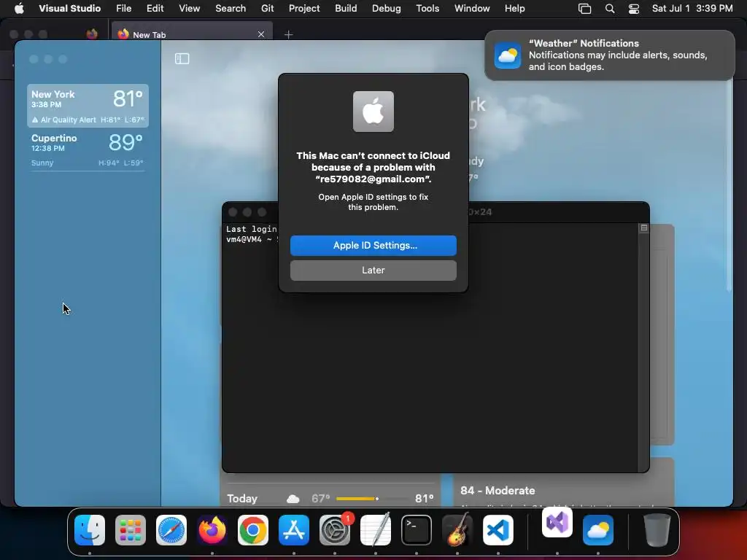The image size is (747, 560).
Task: Open Weather app from the Dock
Action: click(598, 530)
